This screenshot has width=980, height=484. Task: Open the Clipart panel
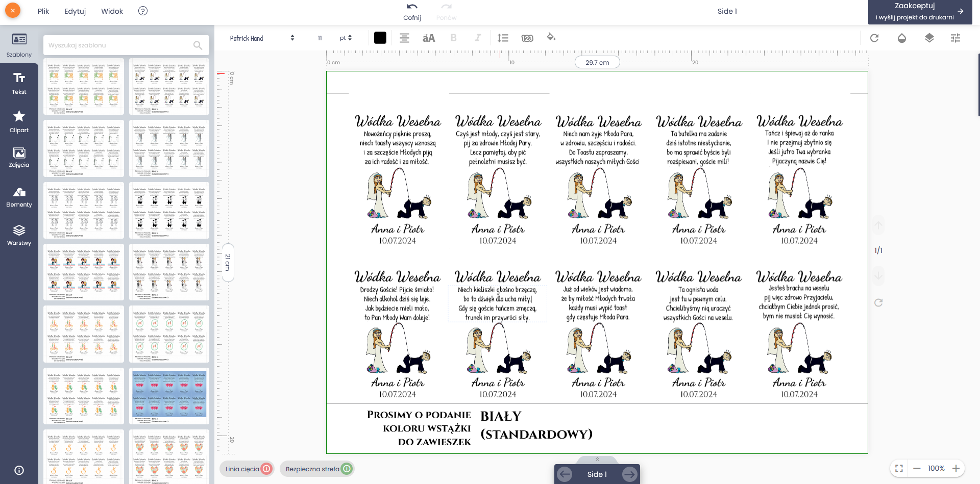click(x=19, y=121)
